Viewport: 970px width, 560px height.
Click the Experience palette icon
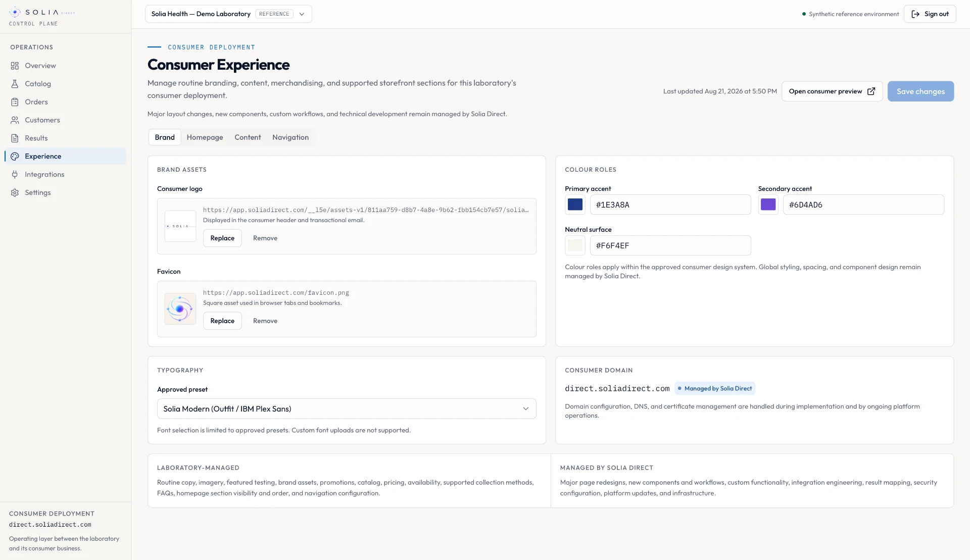coord(15,157)
